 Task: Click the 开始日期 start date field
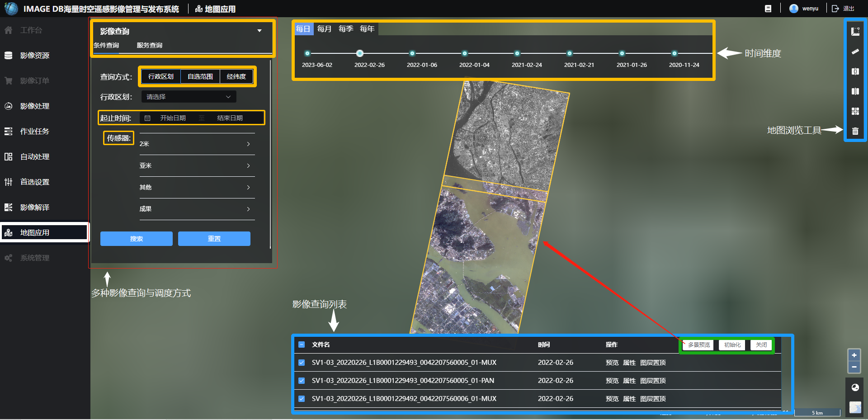point(173,118)
